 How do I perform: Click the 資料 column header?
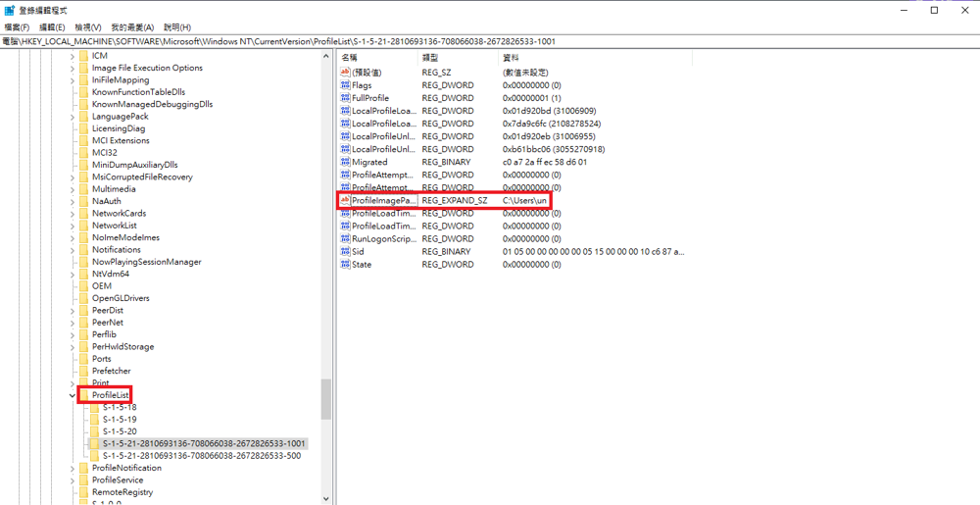pyautogui.click(x=511, y=58)
